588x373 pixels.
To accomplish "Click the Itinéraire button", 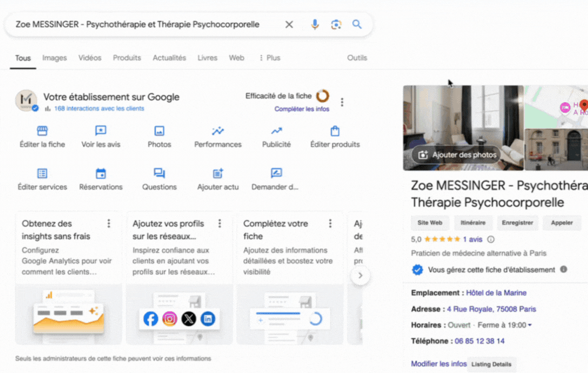I will coord(473,223).
